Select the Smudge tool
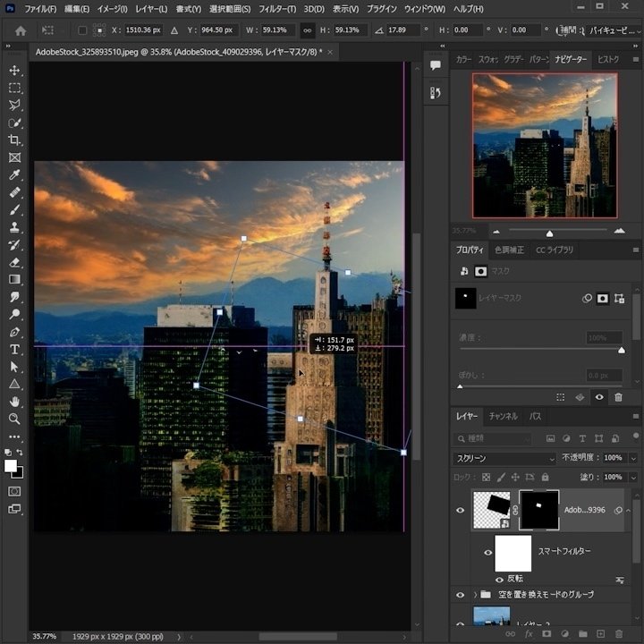The image size is (644, 644). pyautogui.click(x=14, y=297)
